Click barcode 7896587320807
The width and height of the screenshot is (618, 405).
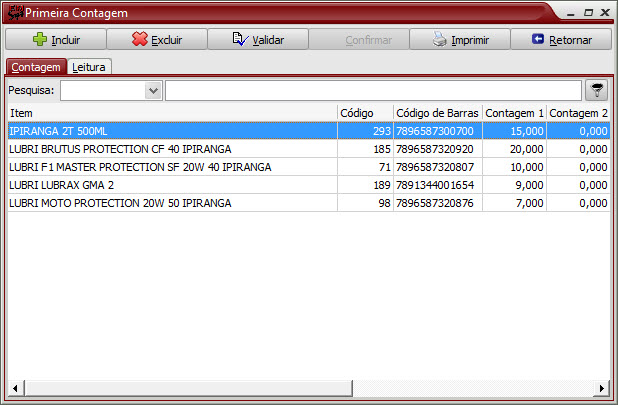pyautogui.click(x=438, y=167)
